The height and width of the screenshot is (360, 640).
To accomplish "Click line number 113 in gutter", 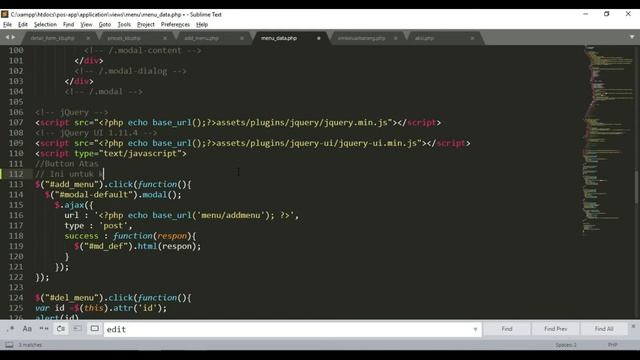I will point(16,184).
